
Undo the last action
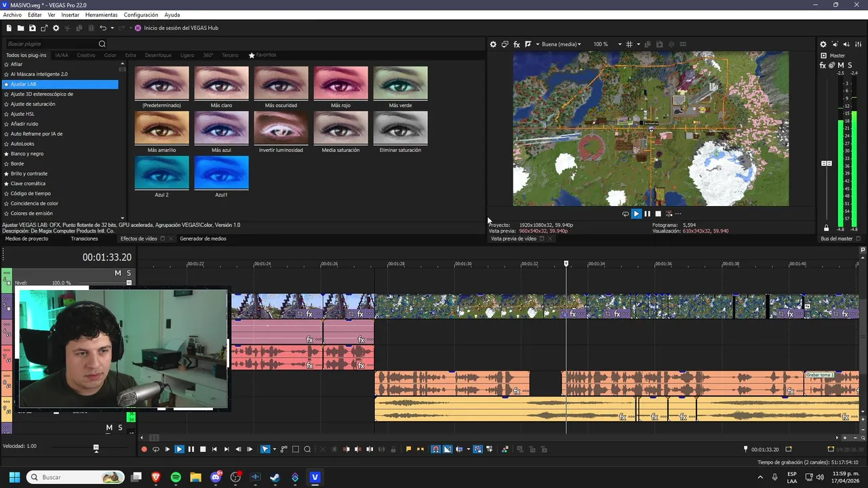click(103, 28)
